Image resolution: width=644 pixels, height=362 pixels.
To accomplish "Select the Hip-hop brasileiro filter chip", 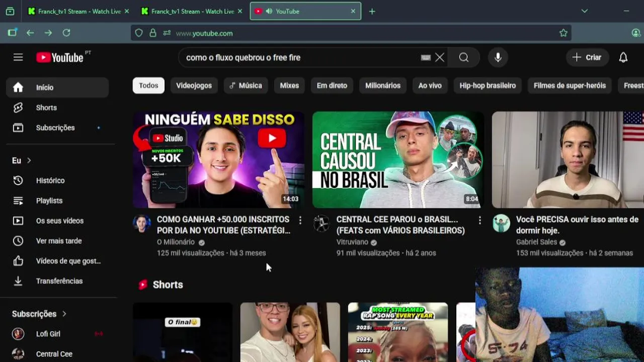I will (x=488, y=85).
